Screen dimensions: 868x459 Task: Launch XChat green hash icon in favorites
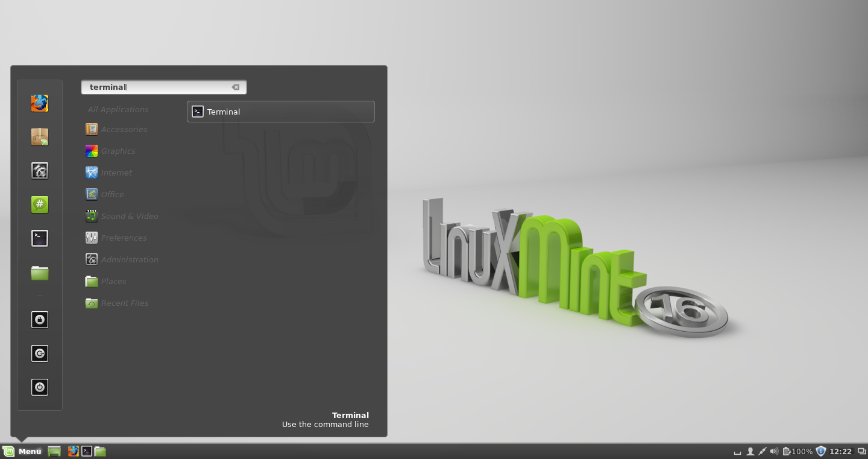[x=40, y=204]
